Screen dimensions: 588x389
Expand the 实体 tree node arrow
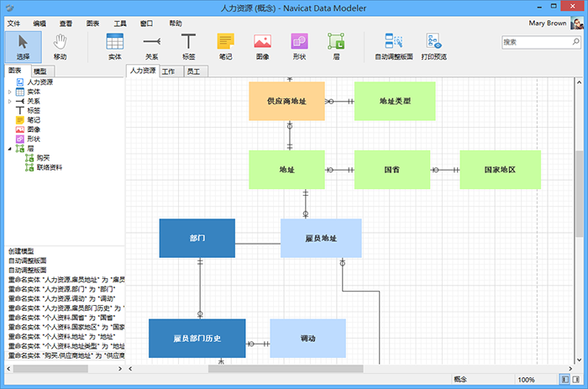coord(10,92)
